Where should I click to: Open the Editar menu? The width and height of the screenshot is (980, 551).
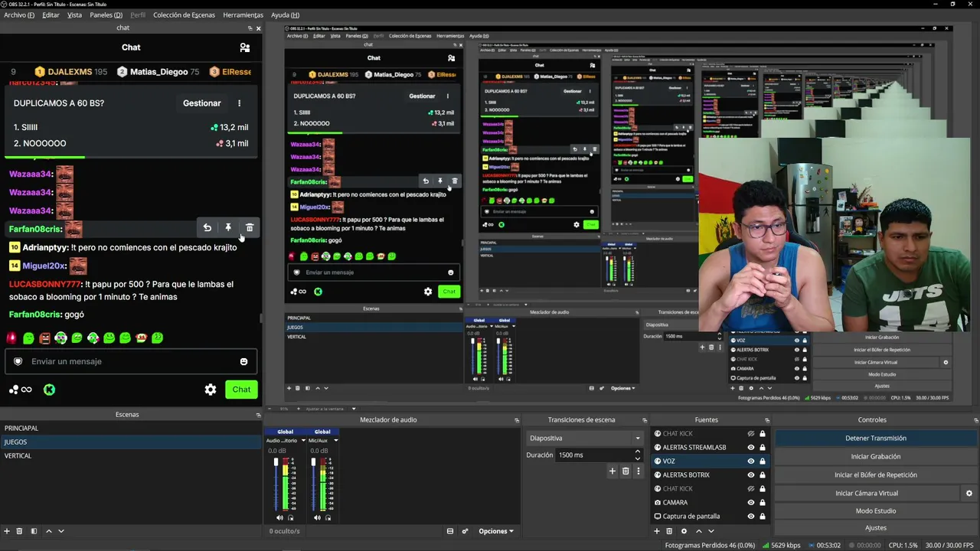pos(51,15)
